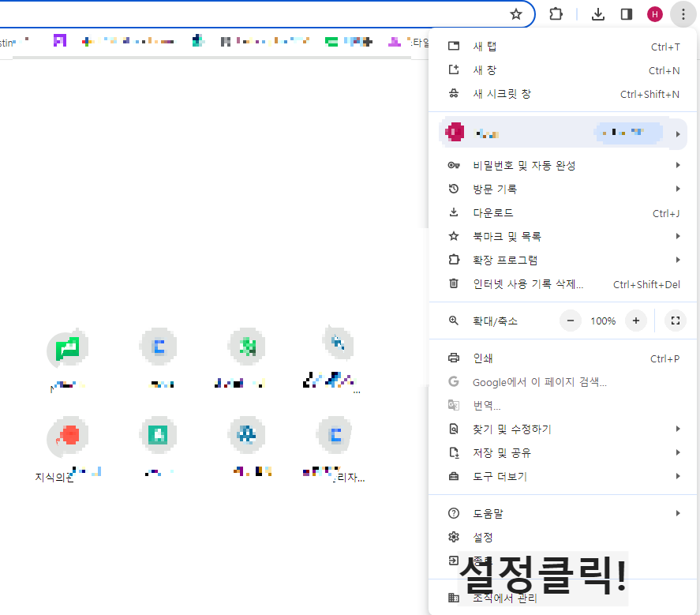The image size is (700, 615).
Task: Open a new tab (새 탭)
Action: point(563,47)
